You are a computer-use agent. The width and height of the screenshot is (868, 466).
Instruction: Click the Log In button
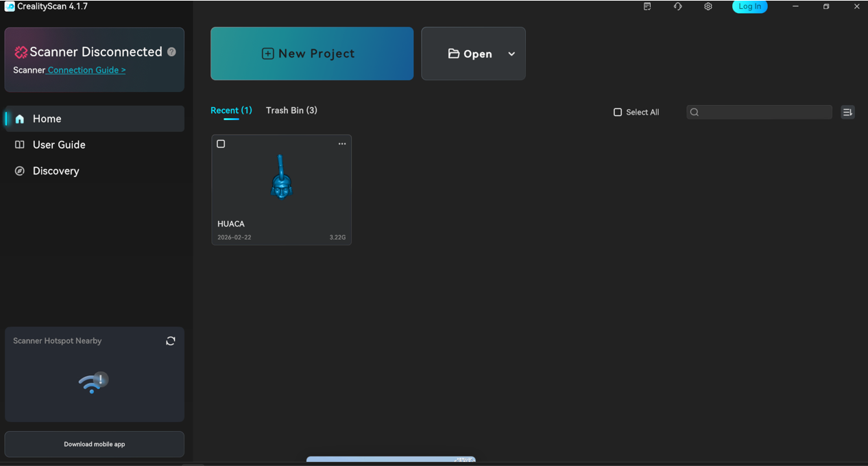tap(750, 6)
